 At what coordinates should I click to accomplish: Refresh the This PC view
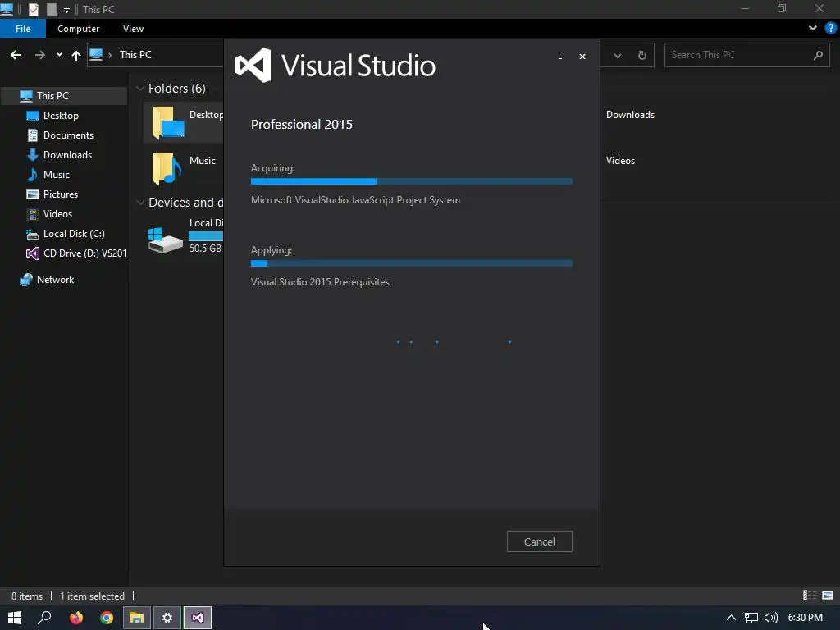click(x=641, y=55)
